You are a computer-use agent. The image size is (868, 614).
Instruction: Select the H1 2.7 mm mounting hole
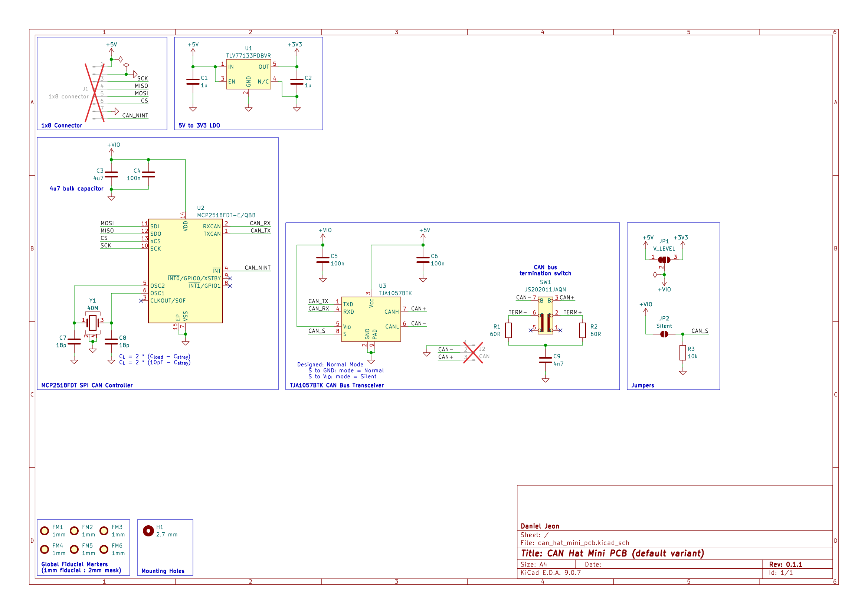point(148,531)
